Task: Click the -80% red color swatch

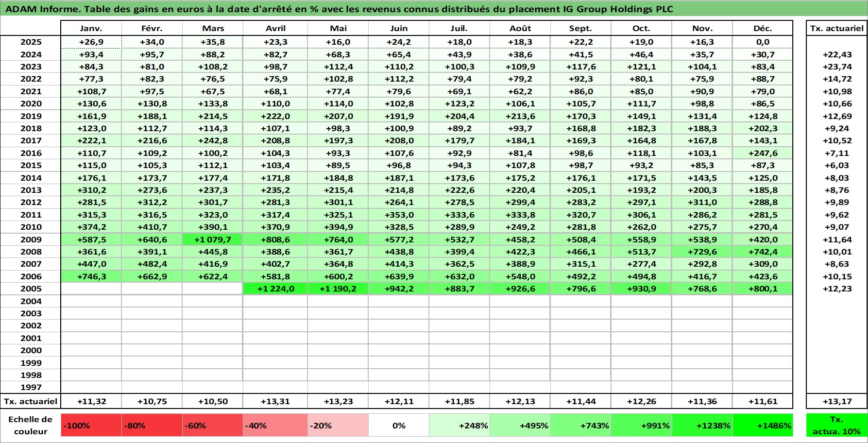Action: click(152, 426)
